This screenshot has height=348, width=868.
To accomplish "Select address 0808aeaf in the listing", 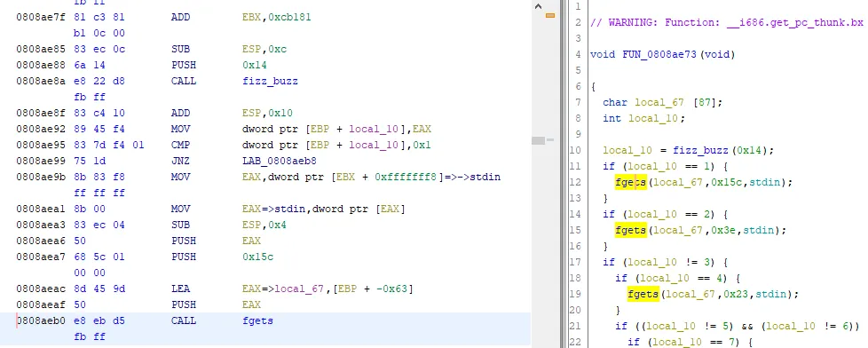I will pyautogui.click(x=41, y=304).
